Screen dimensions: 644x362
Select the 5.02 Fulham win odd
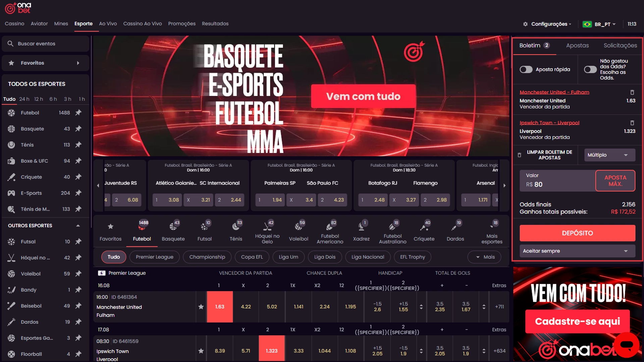click(272, 307)
